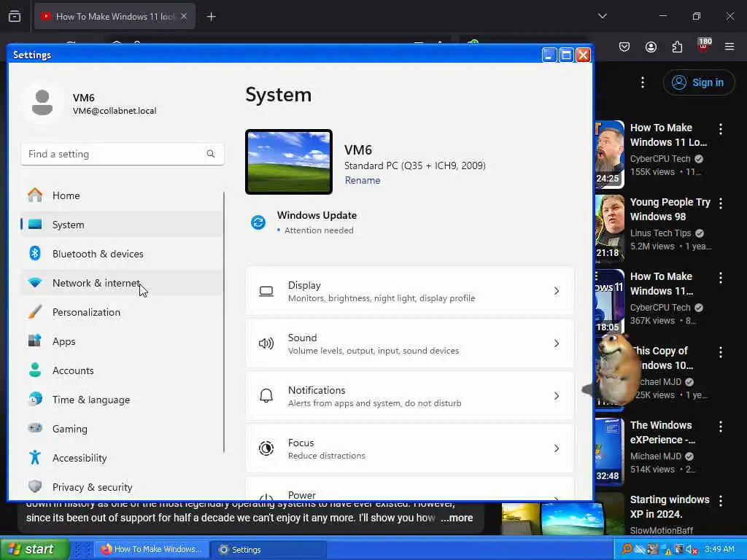This screenshot has height=560, width=747.
Task: Switch to Settings taskbar button
Action: [x=268, y=549]
